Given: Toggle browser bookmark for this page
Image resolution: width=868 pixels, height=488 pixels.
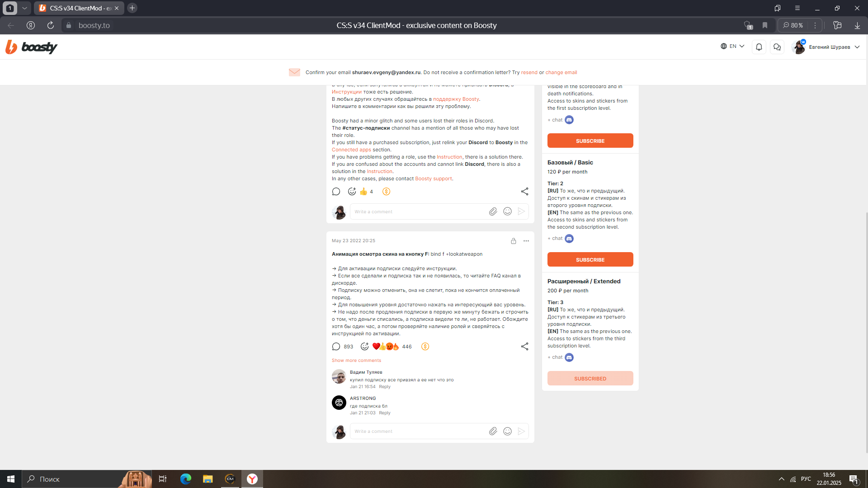Looking at the screenshot, I should [765, 25].
